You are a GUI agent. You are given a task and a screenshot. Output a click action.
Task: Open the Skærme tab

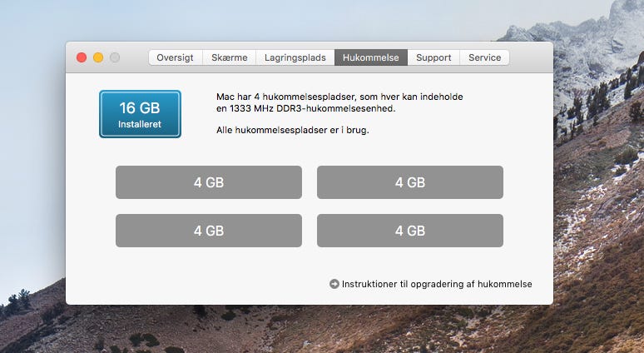229,57
